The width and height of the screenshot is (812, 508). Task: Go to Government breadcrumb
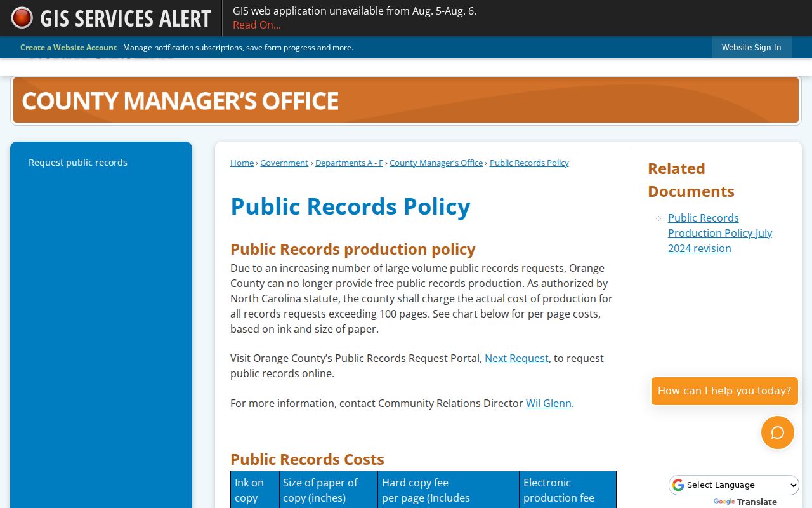284,163
